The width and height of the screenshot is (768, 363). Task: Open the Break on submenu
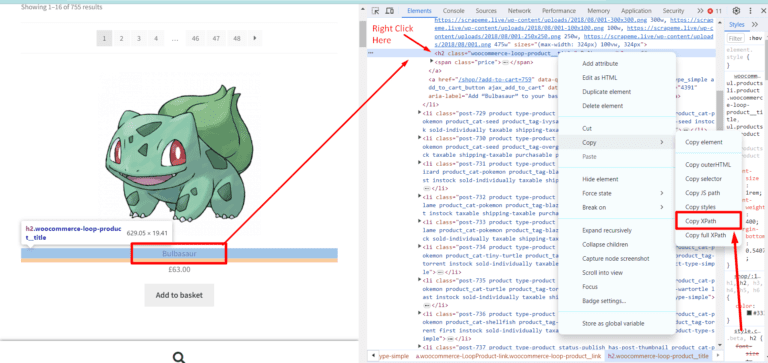coord(617,207)
